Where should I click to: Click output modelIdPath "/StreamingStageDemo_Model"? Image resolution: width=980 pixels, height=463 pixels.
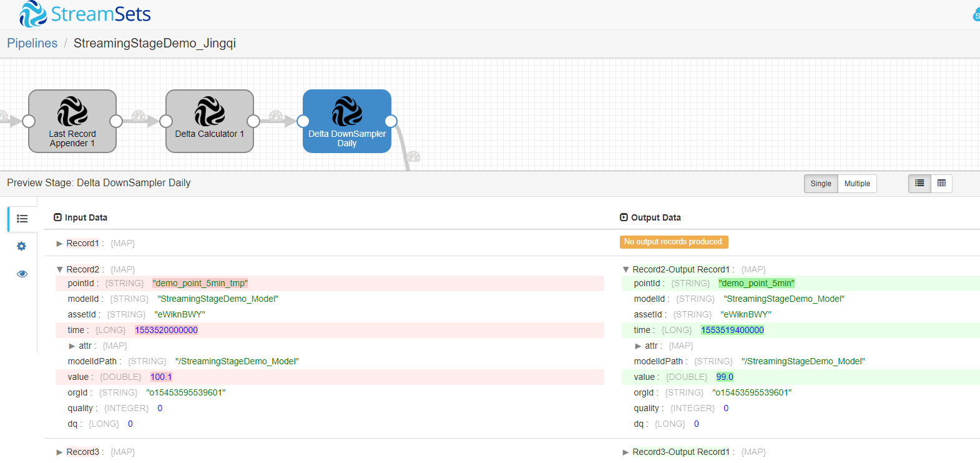pos(803,361)
